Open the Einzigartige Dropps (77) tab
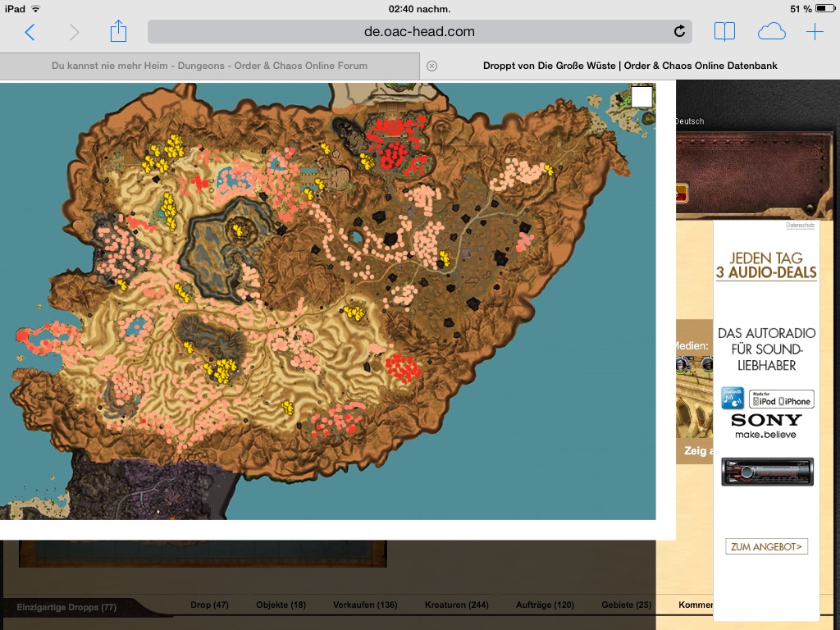 66,607
